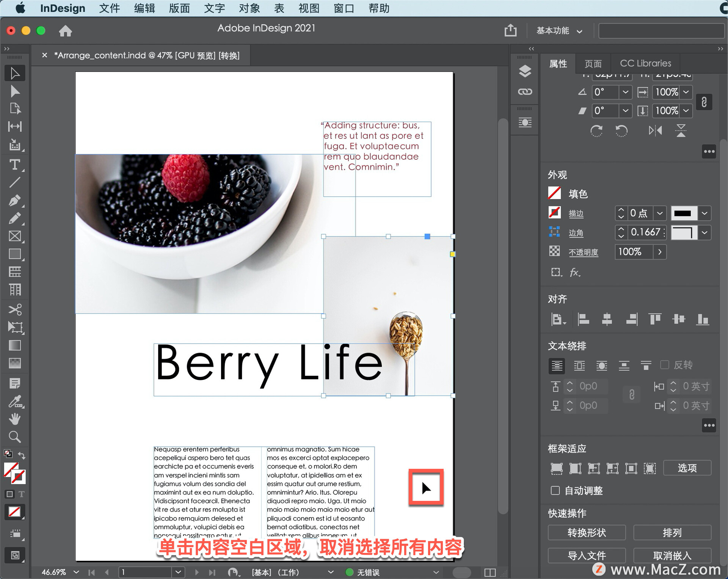The image size is (728, 579).
Task: Click the 导入文件 button
Action: click(x=587, y=555)
